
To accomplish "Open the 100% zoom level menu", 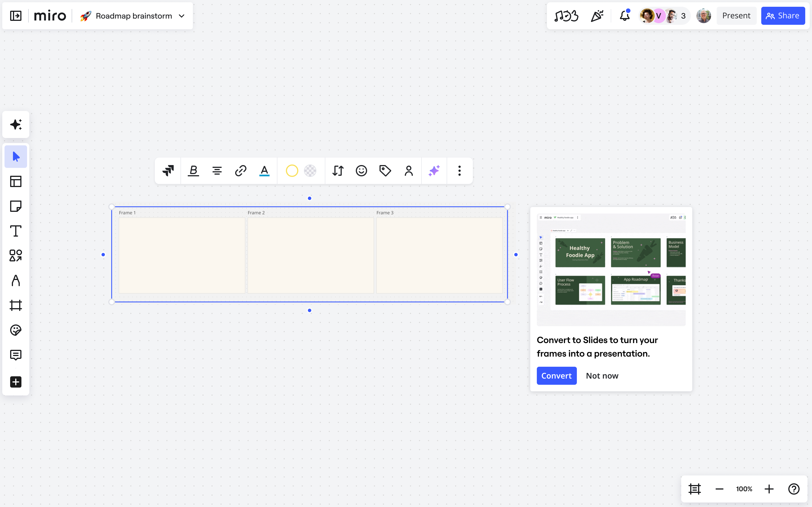I will coord(744,489).
